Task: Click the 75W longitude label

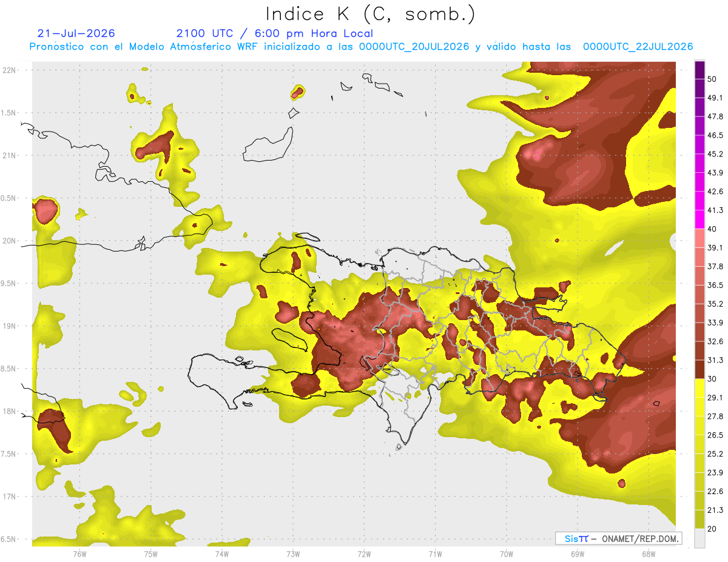Action: pos(151,554)
